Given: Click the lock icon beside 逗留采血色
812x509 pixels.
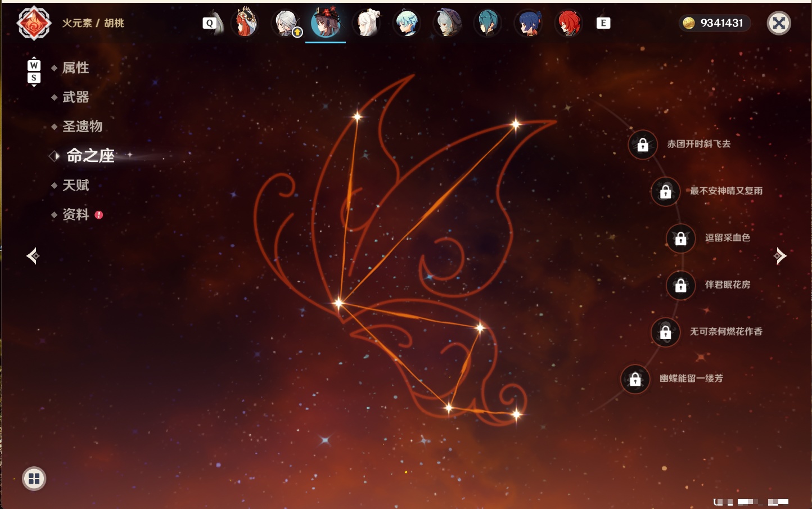Looking at the screenshot, I should pyautogui.click(x=681, y=238).
